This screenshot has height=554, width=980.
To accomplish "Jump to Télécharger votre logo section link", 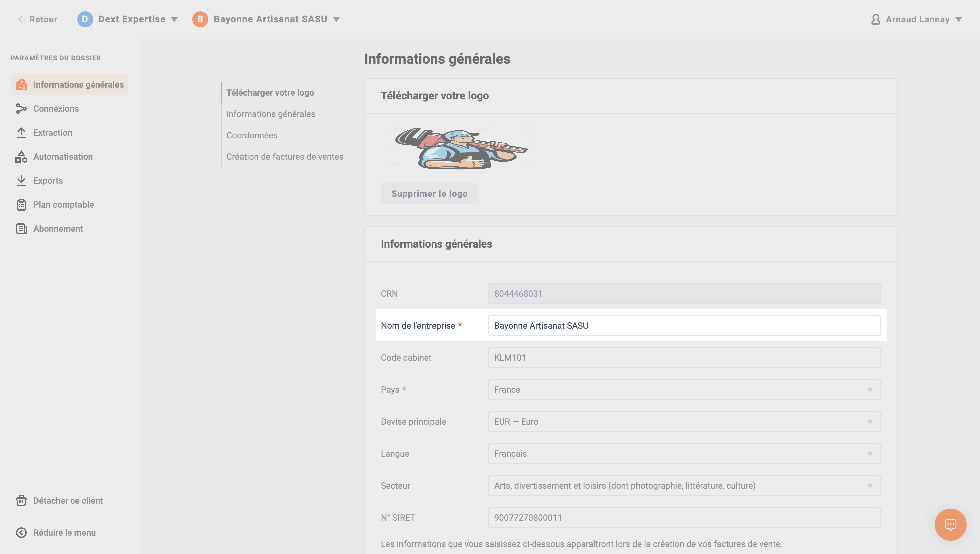I will click(x=270, y=92).
